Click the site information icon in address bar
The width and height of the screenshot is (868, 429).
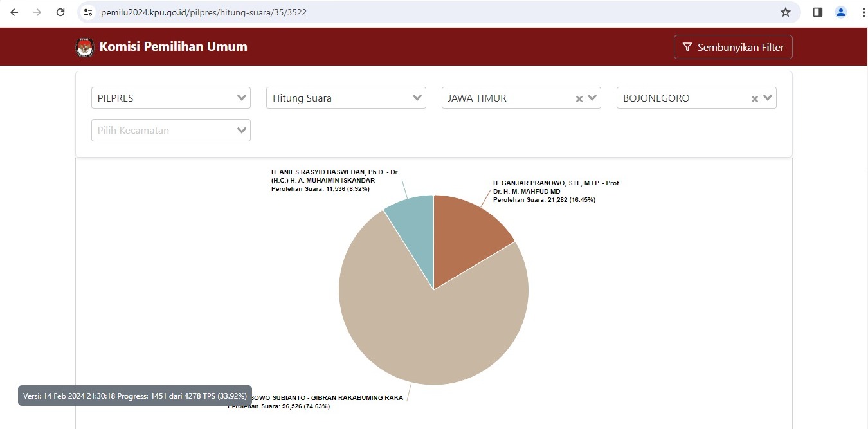(89, 12)
